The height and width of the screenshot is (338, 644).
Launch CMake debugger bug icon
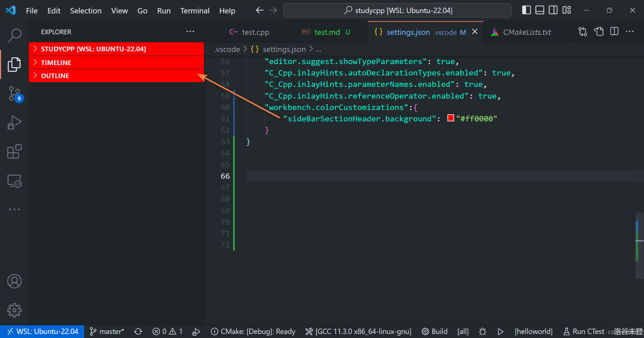click(483, 332)
